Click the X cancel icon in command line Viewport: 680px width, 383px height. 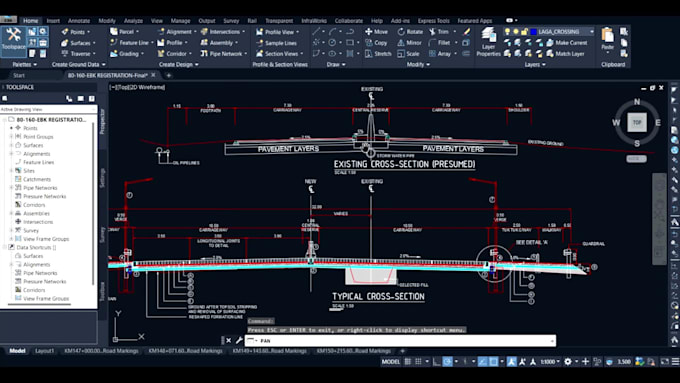(x=229, y=340)
